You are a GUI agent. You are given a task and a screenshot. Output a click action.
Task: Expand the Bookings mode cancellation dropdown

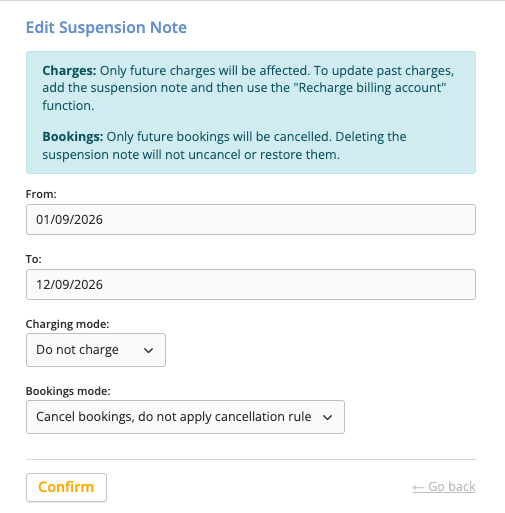pyautogui.click(x=185, y=417)
